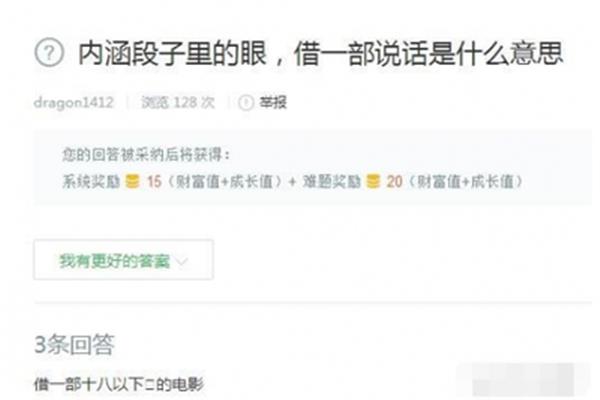Expand the chevron arrow on 我有更好的答案

pos(182,261)
